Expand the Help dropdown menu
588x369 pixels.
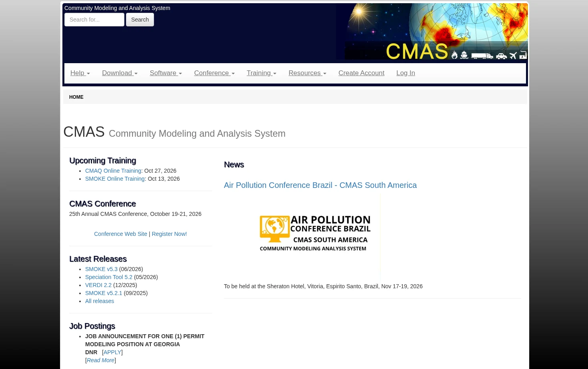[x=80, y=73]
